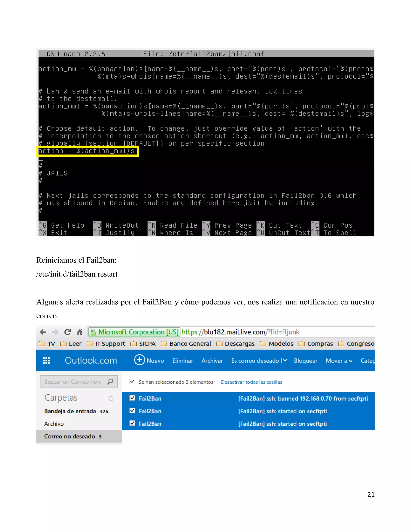Click the 'Microsoft Corporation [US]' certificate label
This screenshot has width=411, height=532.
pos(138,332)
